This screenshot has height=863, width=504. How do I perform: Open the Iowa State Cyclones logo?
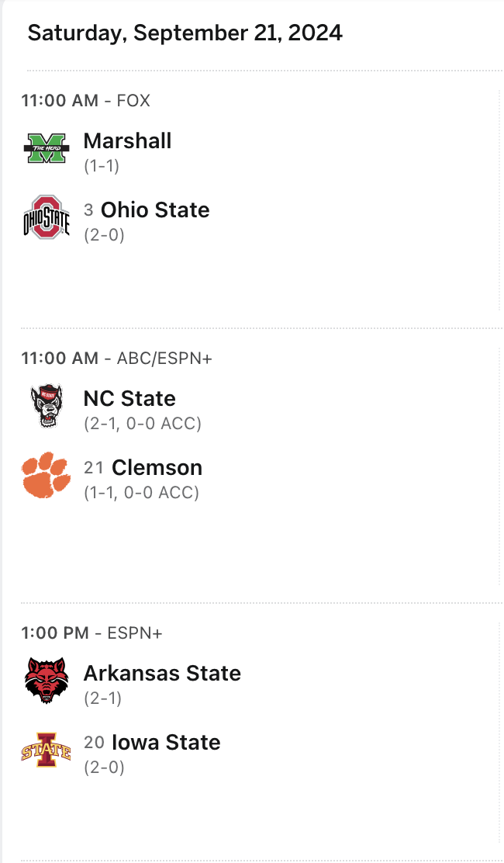pos(47,750)
